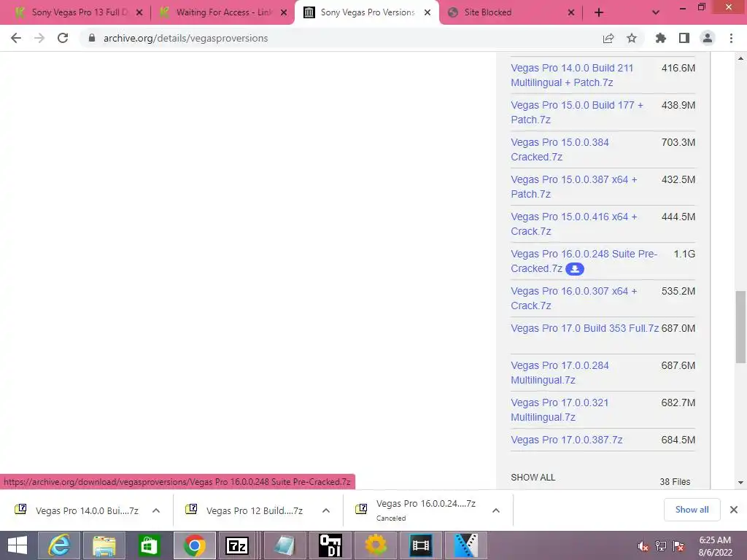Download Vegas Pro 16.0.0.307 x64 + Crack
This screenshot has width=747, height=560.
tap(573, 298)
